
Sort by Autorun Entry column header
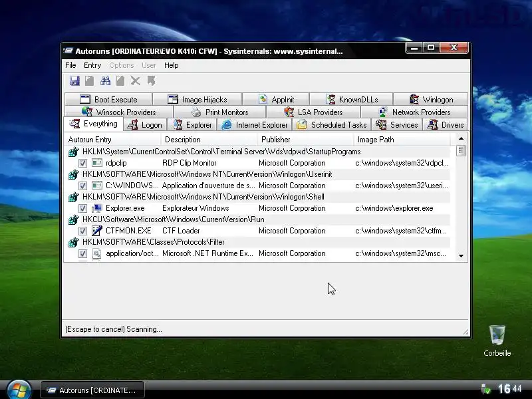point(112,140)
